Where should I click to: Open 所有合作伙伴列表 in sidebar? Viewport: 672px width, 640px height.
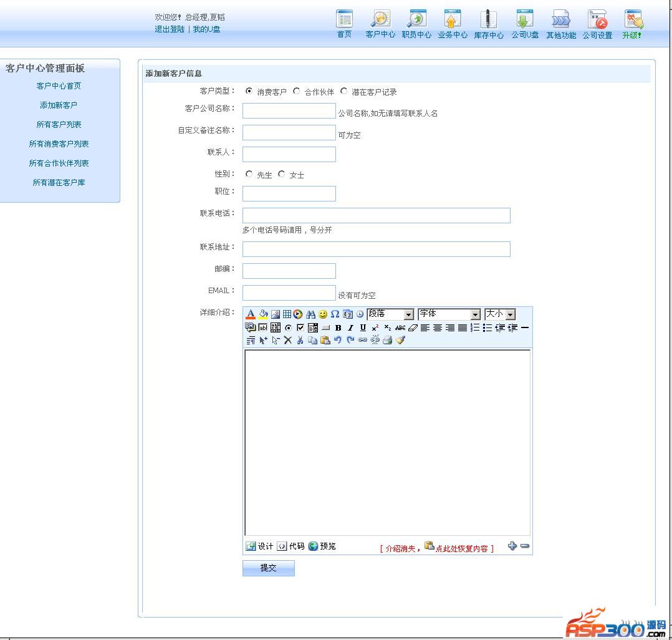point(59,163)
